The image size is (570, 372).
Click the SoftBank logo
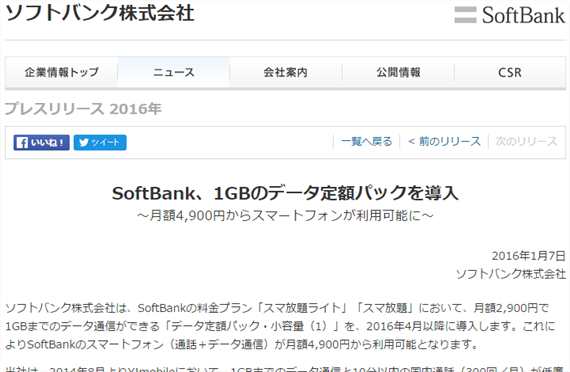(510, 15)
